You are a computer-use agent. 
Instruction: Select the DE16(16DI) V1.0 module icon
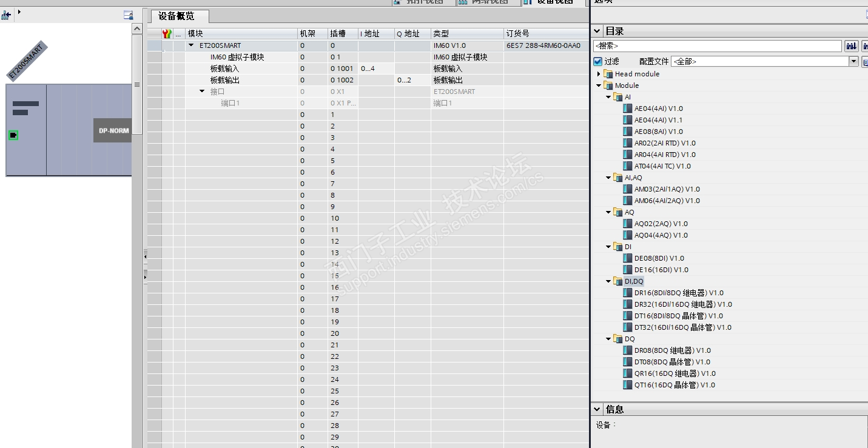(x=628, y=270)
